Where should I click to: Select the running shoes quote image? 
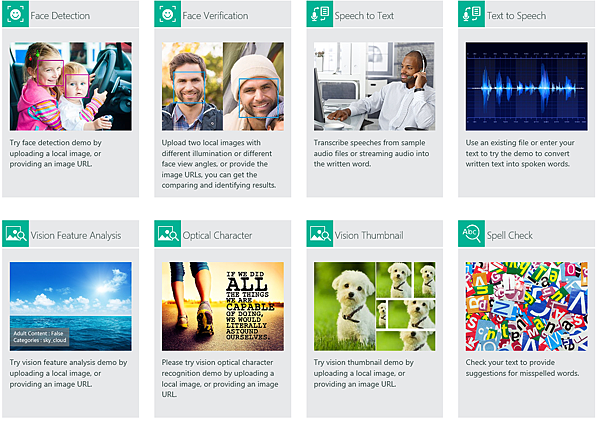[x=223, y=306]
